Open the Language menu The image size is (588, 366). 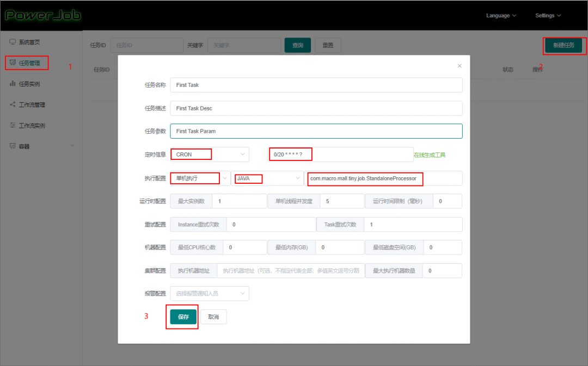(501, 15)
